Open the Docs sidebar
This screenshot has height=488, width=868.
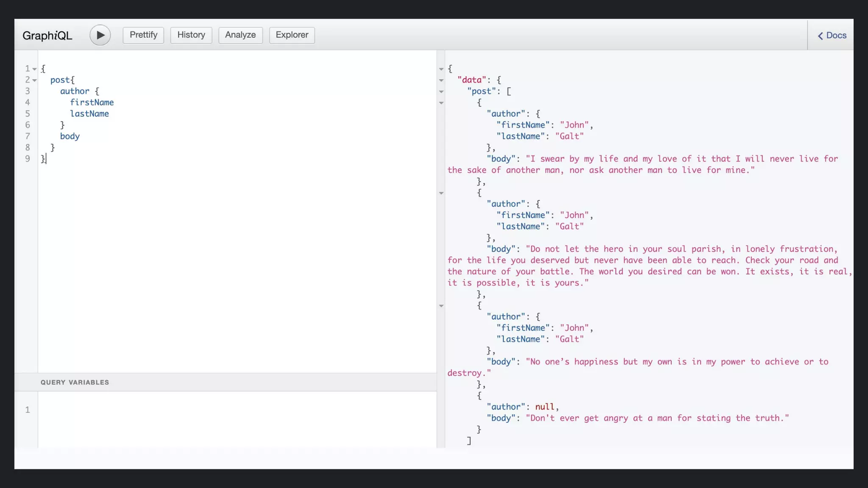[x=832, y=36]
